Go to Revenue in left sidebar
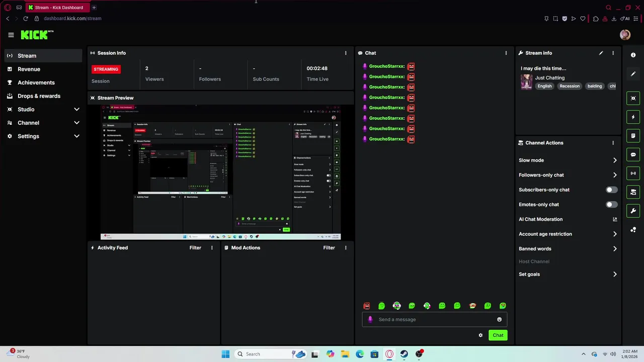Viewport: 644px width, 362px height. [43, 69]
